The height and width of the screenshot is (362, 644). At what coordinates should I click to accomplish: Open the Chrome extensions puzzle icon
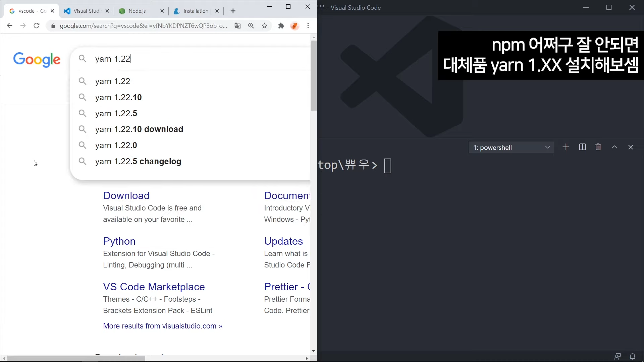(281, 26)
